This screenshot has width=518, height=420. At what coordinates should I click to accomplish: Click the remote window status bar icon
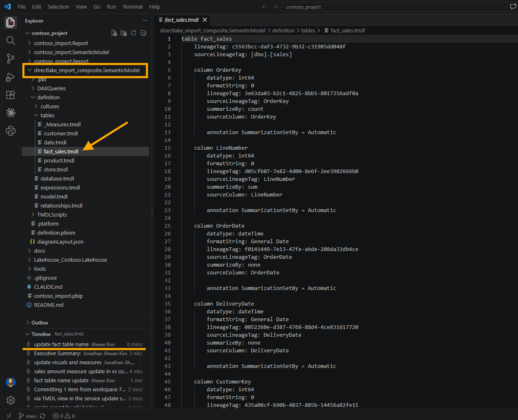point(9,416)
